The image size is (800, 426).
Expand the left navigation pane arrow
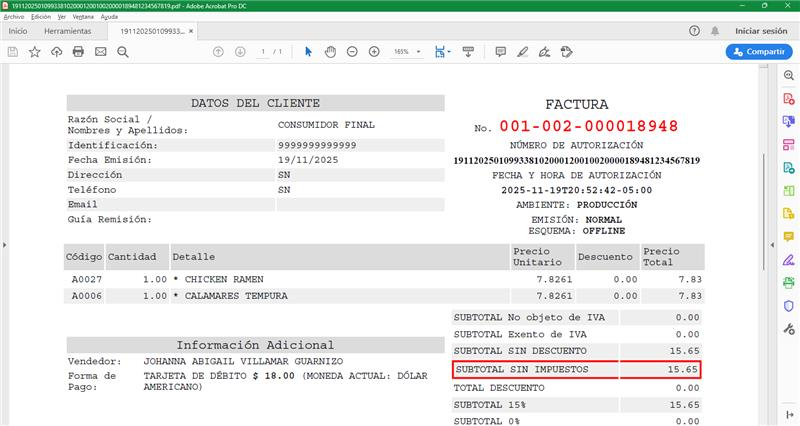(x=5, y=245)
